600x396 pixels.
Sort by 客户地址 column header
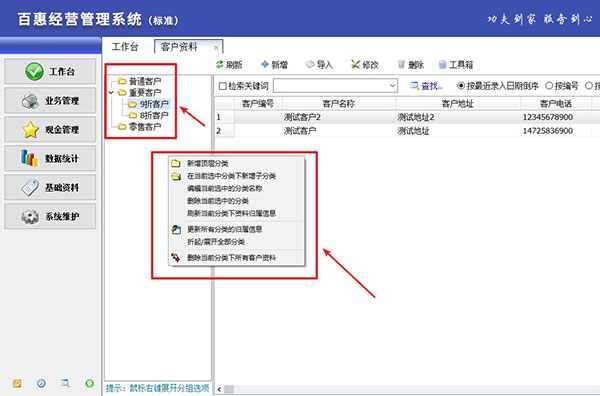pos(458,103)
